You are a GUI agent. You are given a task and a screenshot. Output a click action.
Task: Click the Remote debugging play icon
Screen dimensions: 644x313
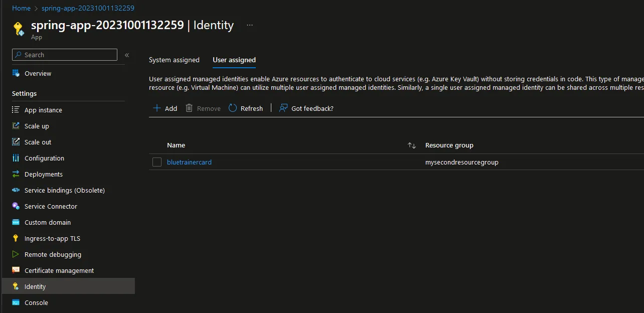pos(16,254)
